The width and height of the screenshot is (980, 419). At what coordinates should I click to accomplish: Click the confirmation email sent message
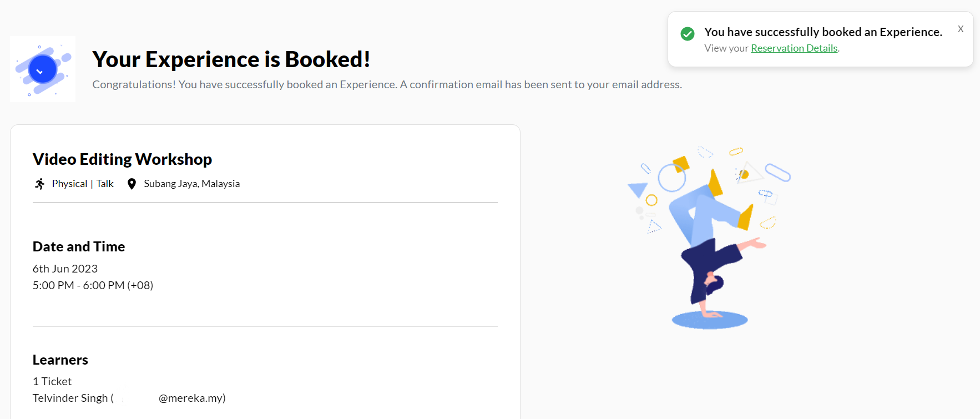tap(387, 84)
